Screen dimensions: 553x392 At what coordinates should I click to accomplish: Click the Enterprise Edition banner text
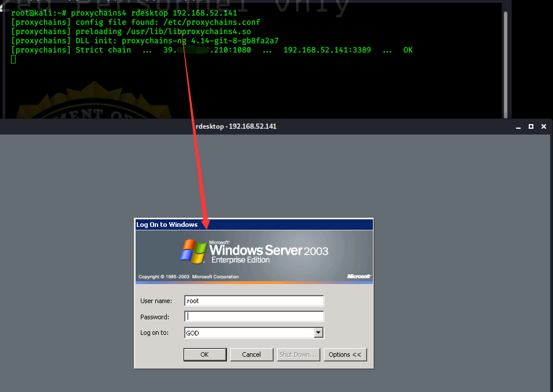(x=241, y=260)
